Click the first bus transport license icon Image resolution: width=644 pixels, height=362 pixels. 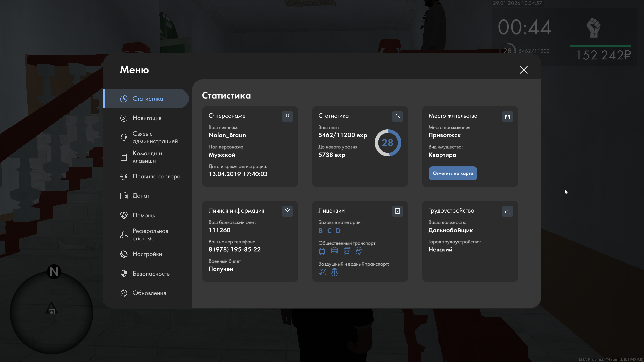322,251
